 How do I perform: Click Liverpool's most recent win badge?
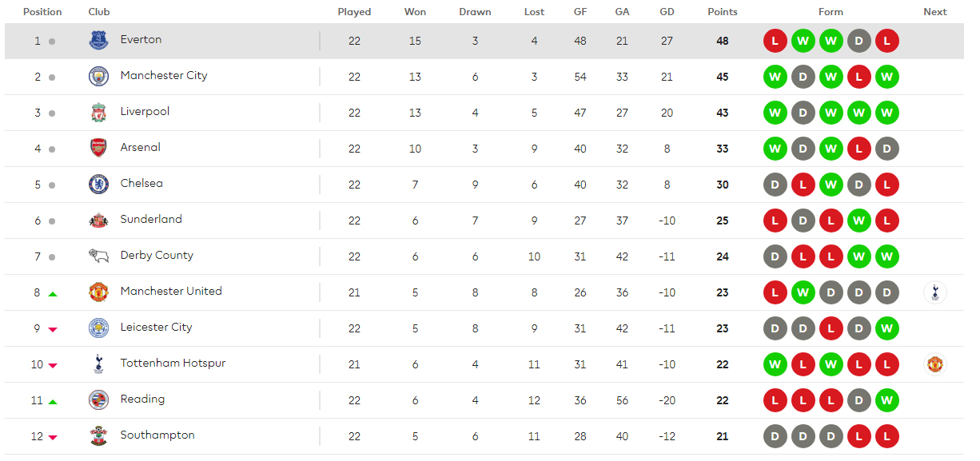click(886, 113)
